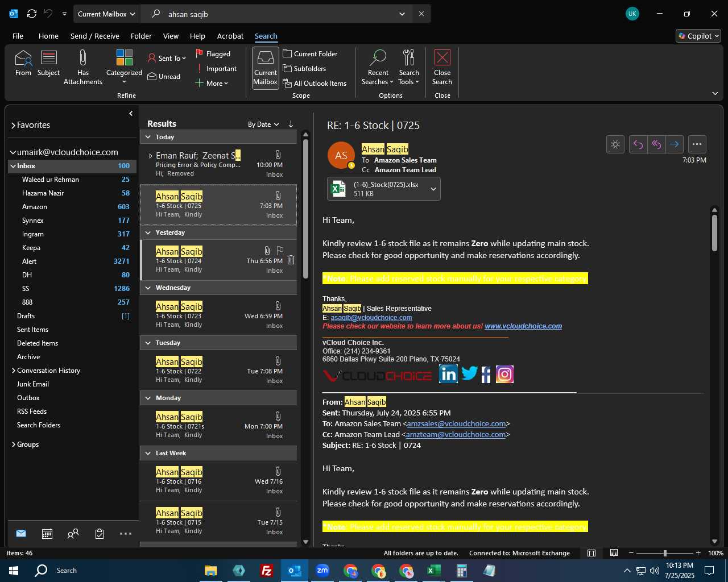The image size is (728, 582).
Task: Collapse the Inbox folder tree
Action: pos(13,166)
